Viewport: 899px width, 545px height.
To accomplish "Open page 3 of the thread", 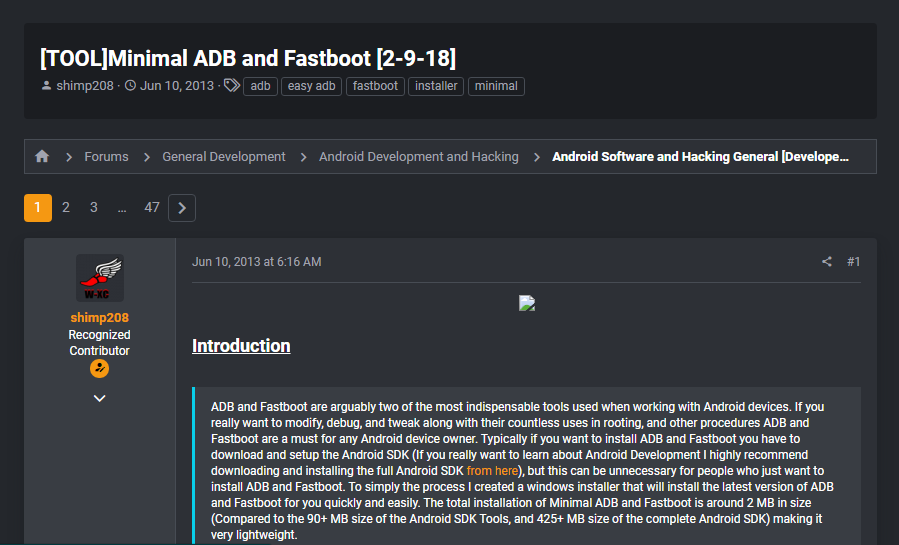I will coord(93,207).
